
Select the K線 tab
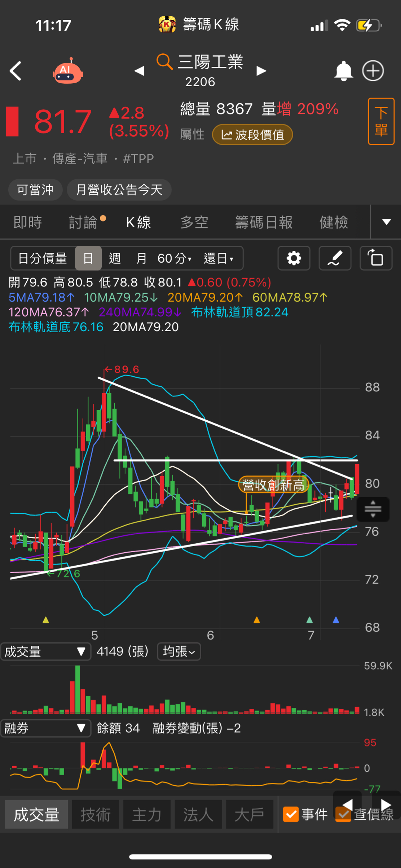[138, 222]
